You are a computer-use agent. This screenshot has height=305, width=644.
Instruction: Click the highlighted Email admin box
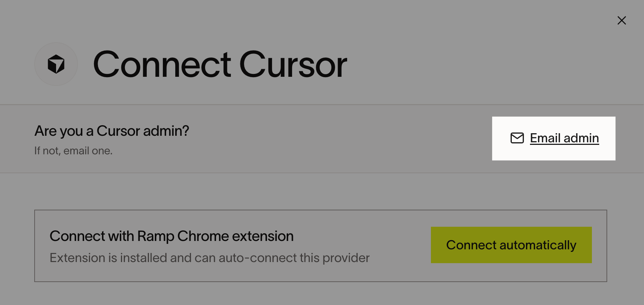point(554,138)
